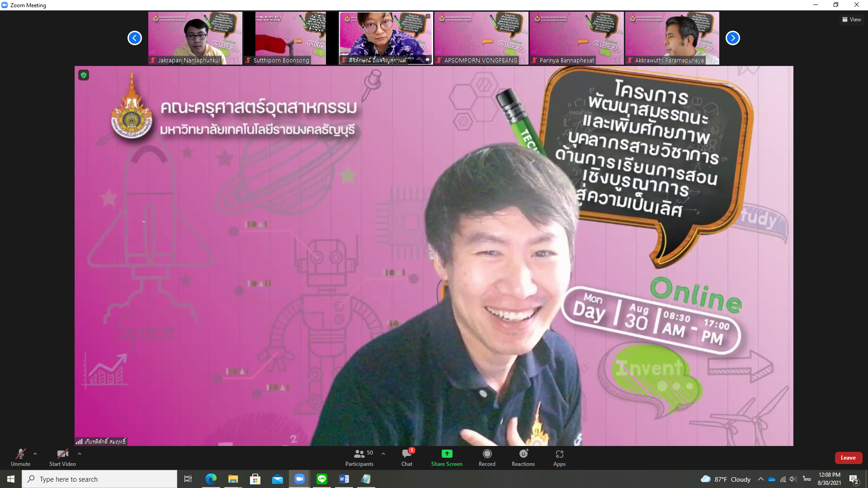Open File Explorer from taskbar
The width and height of the screenshot is (868, 488).
point(233,479)
